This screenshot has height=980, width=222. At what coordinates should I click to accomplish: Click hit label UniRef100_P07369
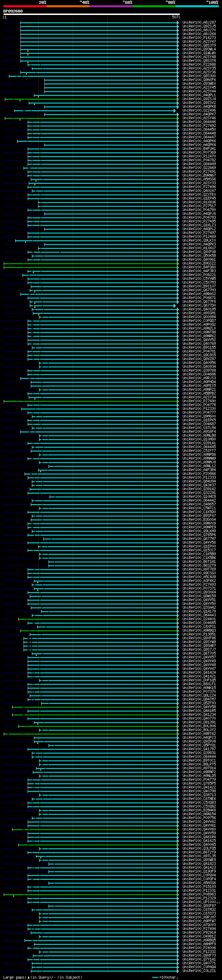click(199, 153)
